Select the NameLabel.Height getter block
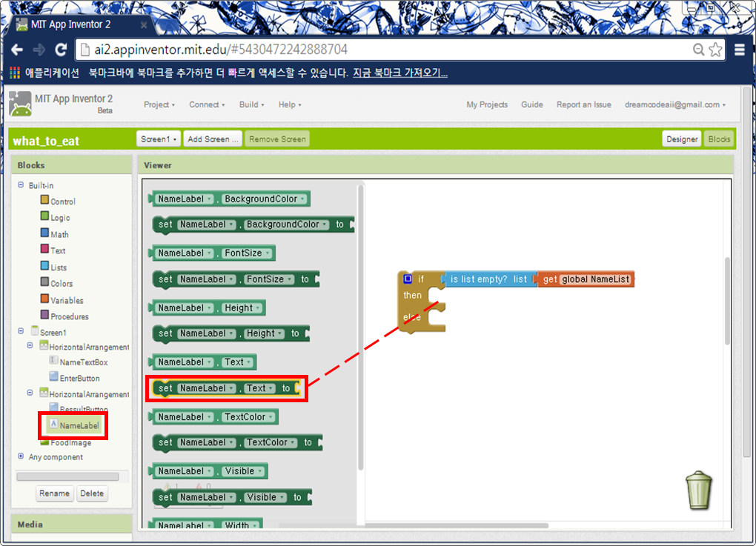 tap(208, 308)
